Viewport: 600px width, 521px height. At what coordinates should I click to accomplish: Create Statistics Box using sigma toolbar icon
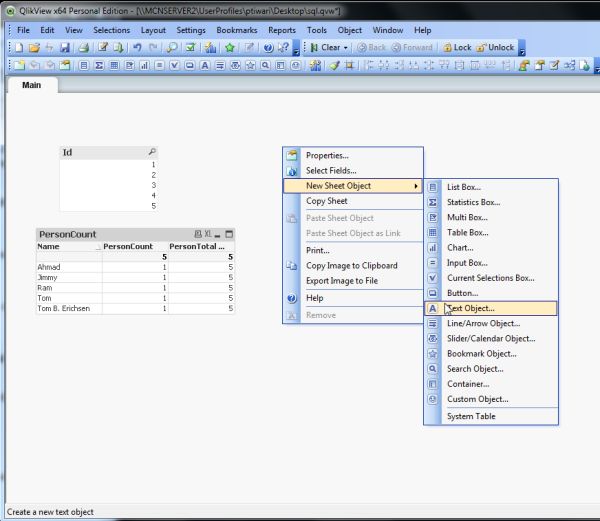99,65
